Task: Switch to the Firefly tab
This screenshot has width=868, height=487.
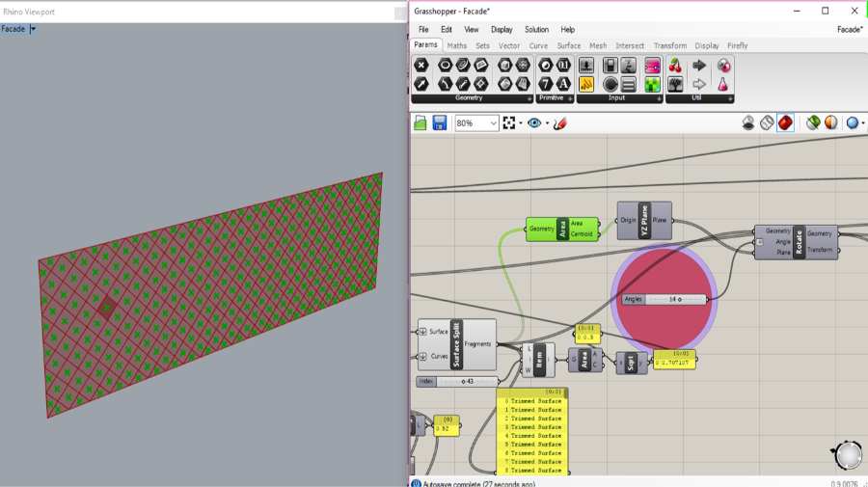Action: (x=738, y=45)
